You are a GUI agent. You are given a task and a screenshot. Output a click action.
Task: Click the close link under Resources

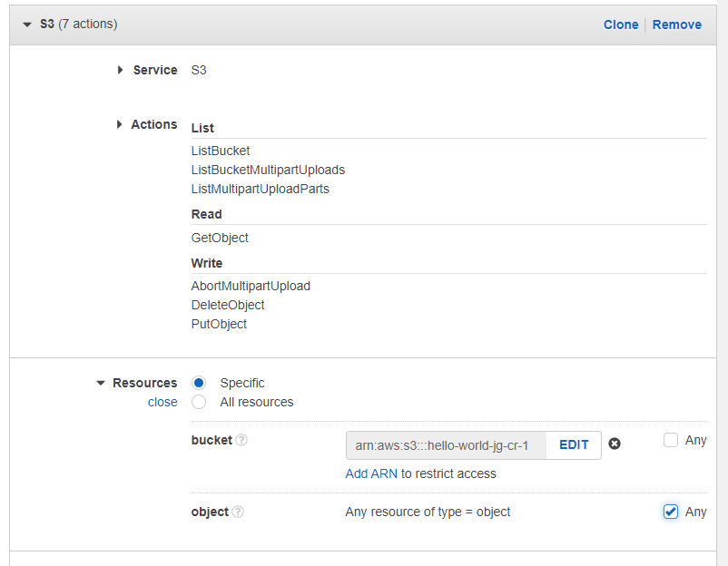coord(162,402)
